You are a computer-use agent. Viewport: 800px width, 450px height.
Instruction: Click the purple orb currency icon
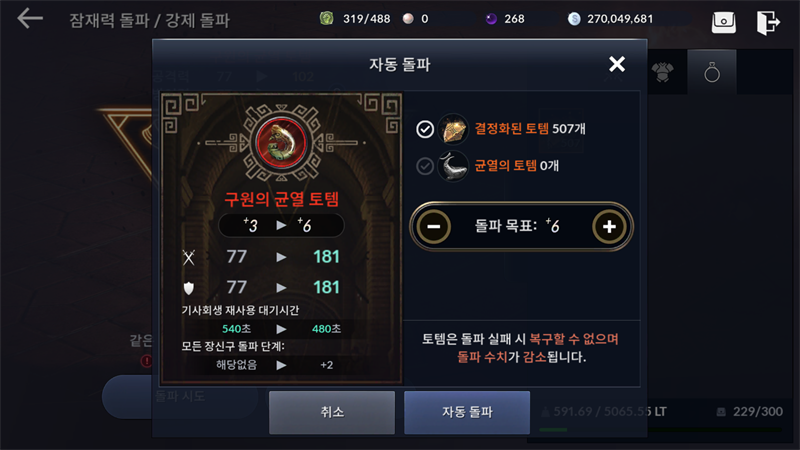tap(491, 19)
